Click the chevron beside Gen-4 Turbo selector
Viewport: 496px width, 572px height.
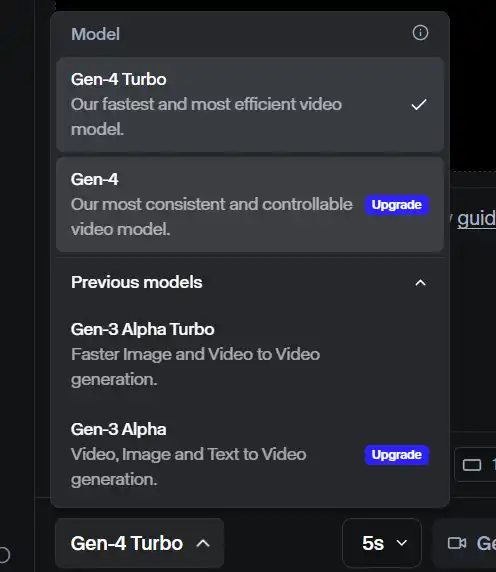203,544
